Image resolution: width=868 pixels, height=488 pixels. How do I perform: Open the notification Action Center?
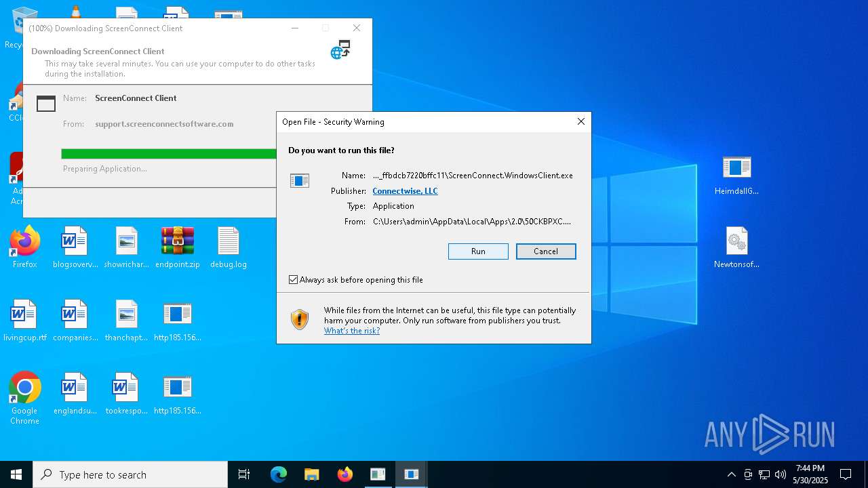click(846, 474)
